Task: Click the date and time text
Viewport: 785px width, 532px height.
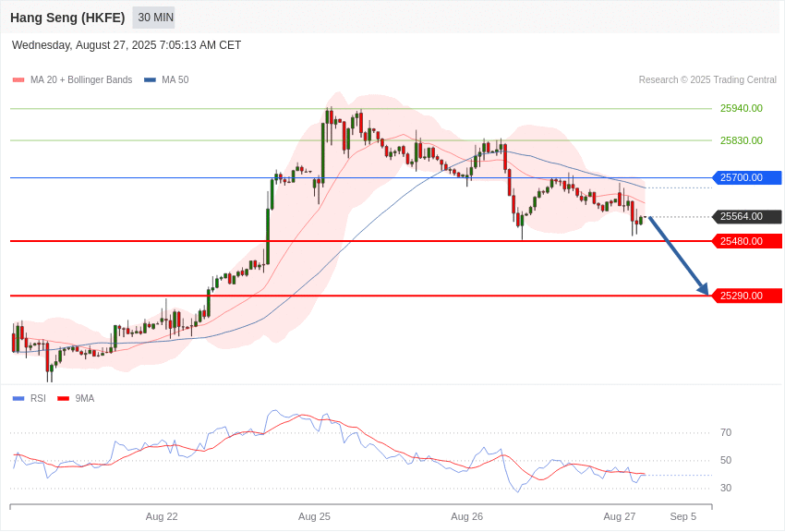Action: (x=127, y=45)
